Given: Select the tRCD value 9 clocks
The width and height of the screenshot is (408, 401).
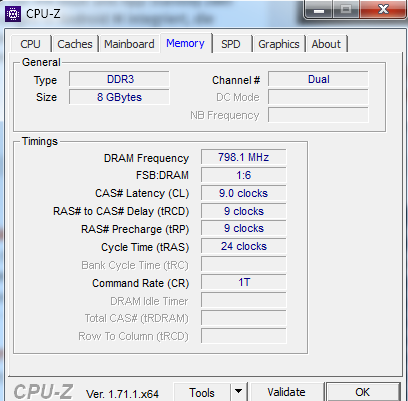Looking at the screenshot, I should click(243, 211).
